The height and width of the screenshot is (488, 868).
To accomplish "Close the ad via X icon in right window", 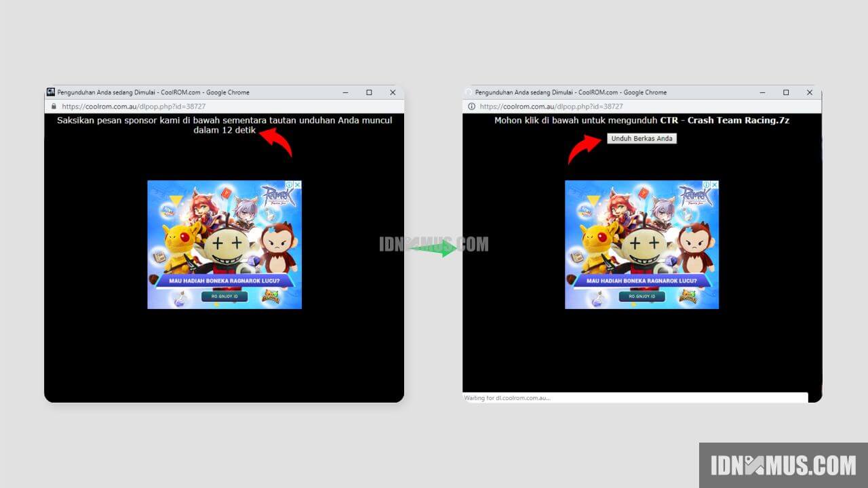I will point(715,184).
